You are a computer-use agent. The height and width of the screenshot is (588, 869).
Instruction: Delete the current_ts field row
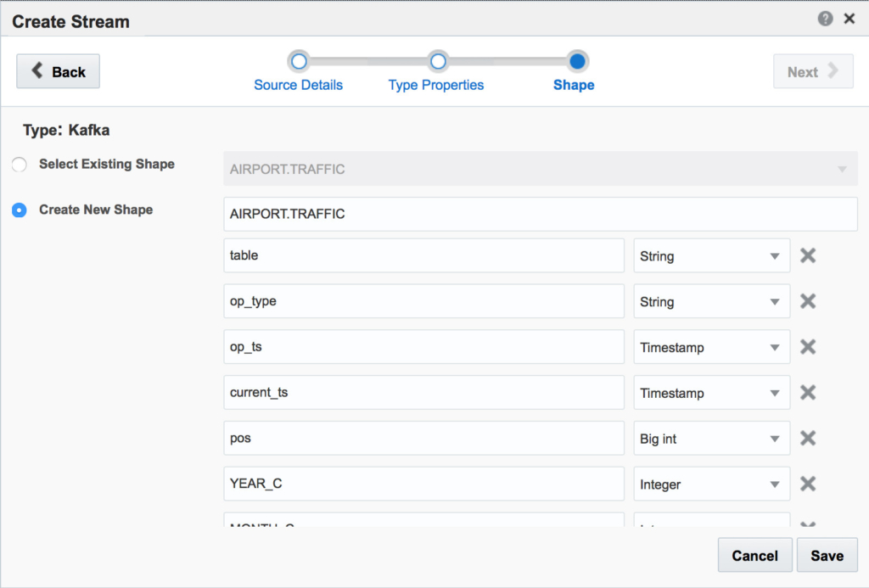pyautogui.click(x=808, y=392)
